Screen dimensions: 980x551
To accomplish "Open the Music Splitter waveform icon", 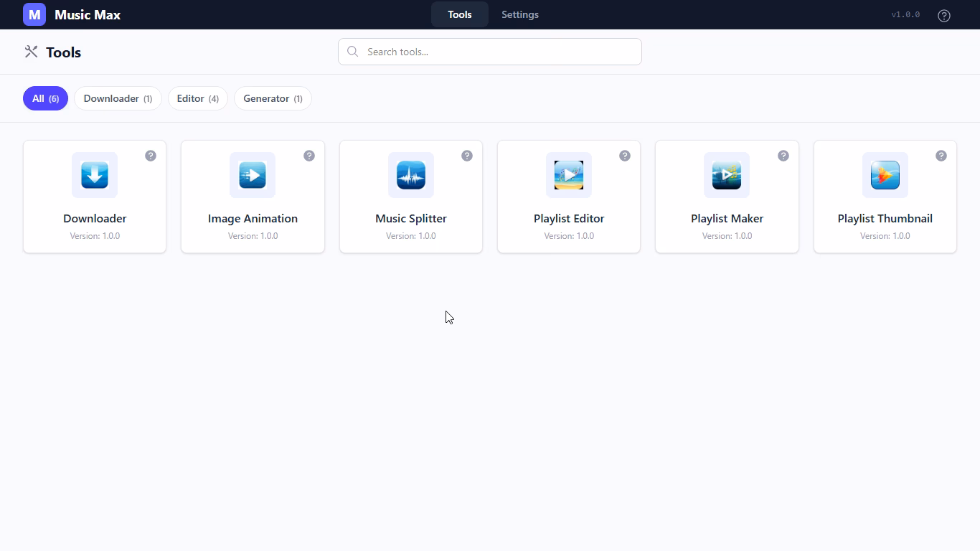I will point(411,175).
